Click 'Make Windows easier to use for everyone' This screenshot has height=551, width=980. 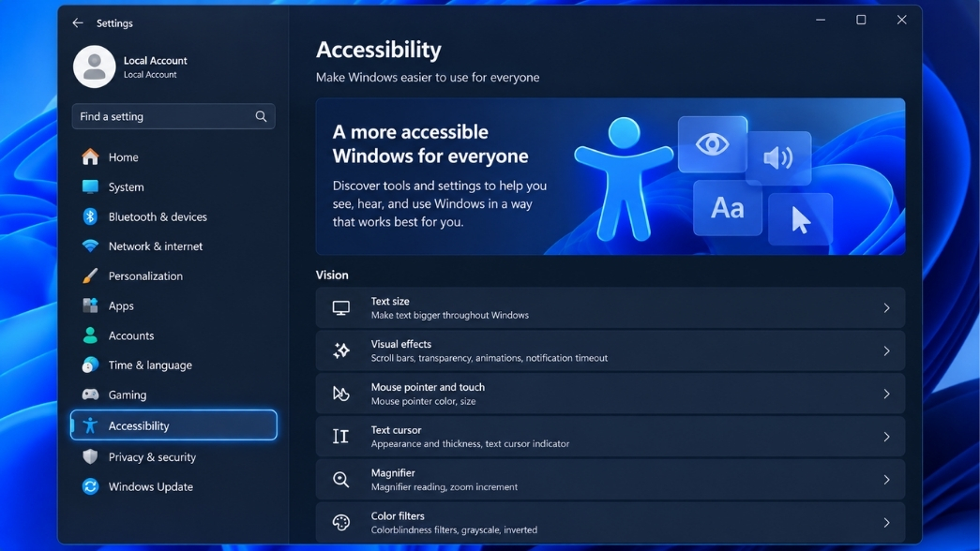coord(428,78)
